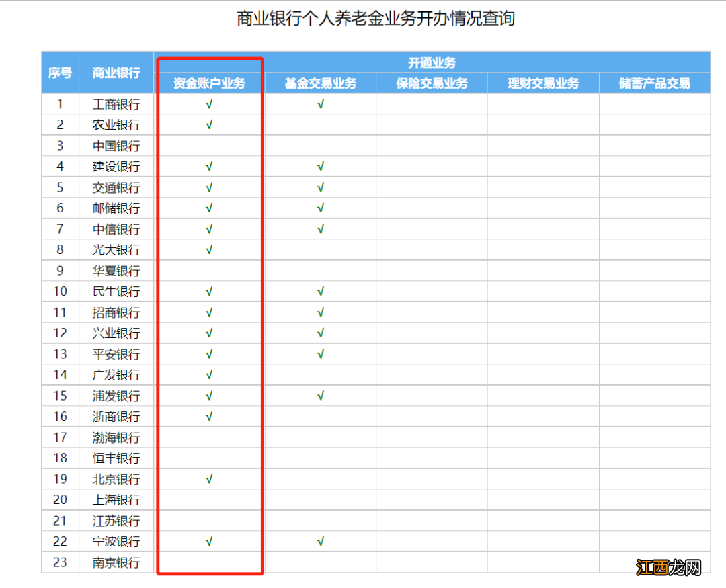This screenshot has height=588, width=726.
Task: Click 交通银行's fund trading checkmark
Action: (321, 187)
